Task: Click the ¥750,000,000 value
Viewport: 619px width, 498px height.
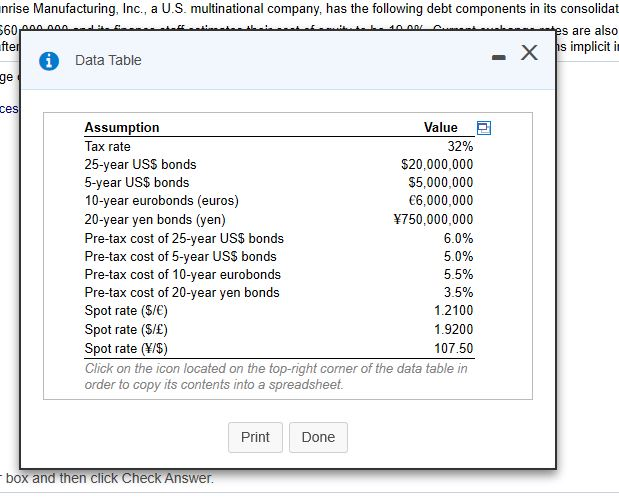Action: (x=433, y=220)
